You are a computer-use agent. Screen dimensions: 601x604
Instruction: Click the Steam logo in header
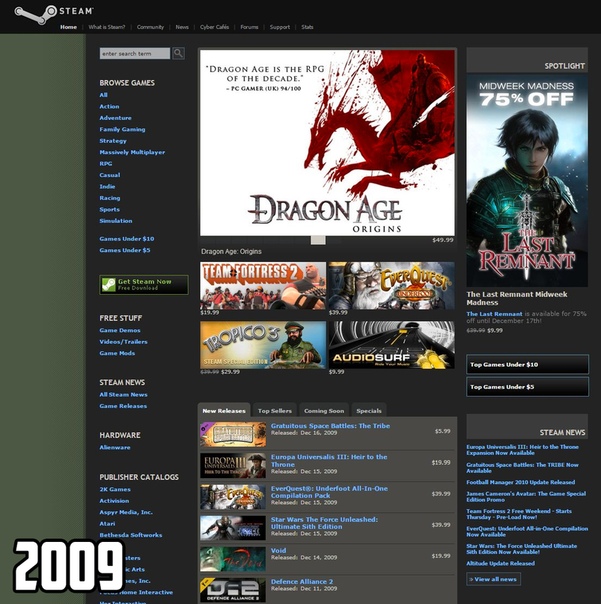coord(54,13)
